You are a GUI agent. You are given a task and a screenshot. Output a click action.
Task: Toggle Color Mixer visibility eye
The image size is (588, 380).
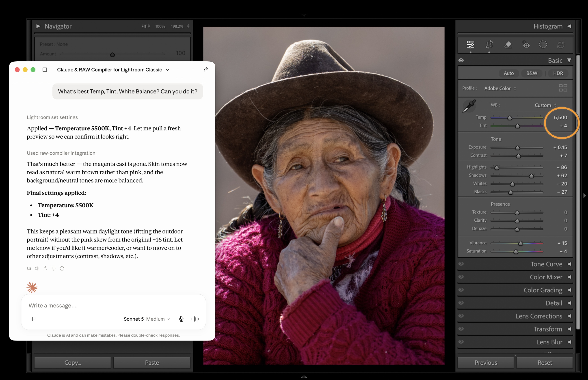click(461, 277)
